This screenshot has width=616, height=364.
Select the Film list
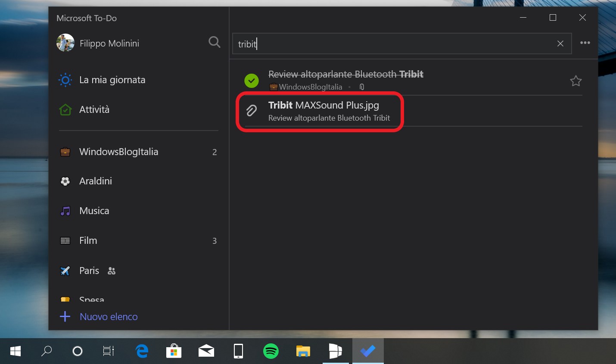tap(139, 240)
